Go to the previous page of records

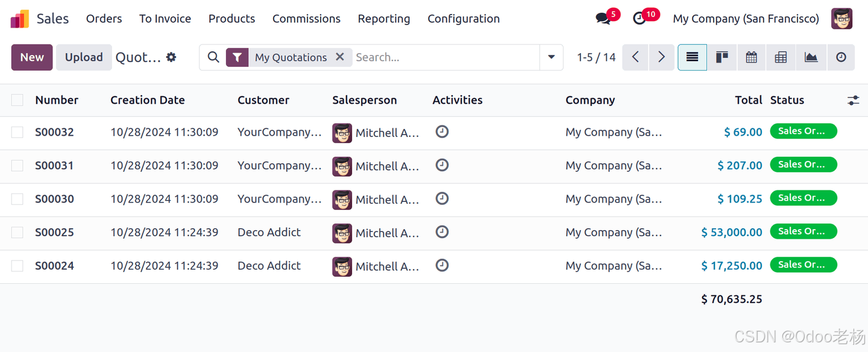coord(635,57)
